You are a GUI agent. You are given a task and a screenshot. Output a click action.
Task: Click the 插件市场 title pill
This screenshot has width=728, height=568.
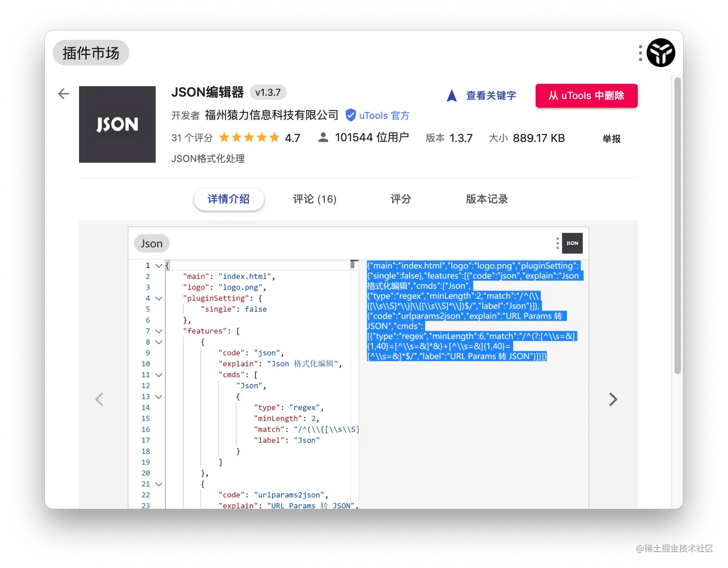pos(91,53)
